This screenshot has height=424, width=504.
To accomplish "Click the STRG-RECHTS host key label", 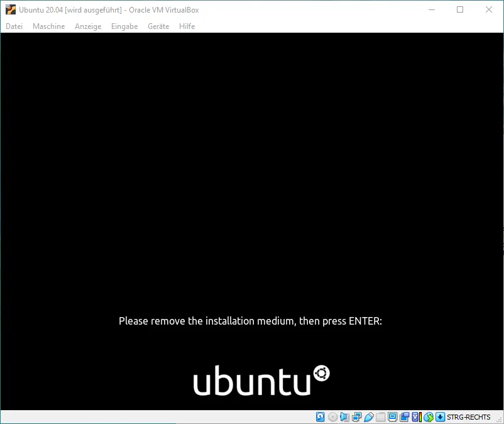I will 468,417.
